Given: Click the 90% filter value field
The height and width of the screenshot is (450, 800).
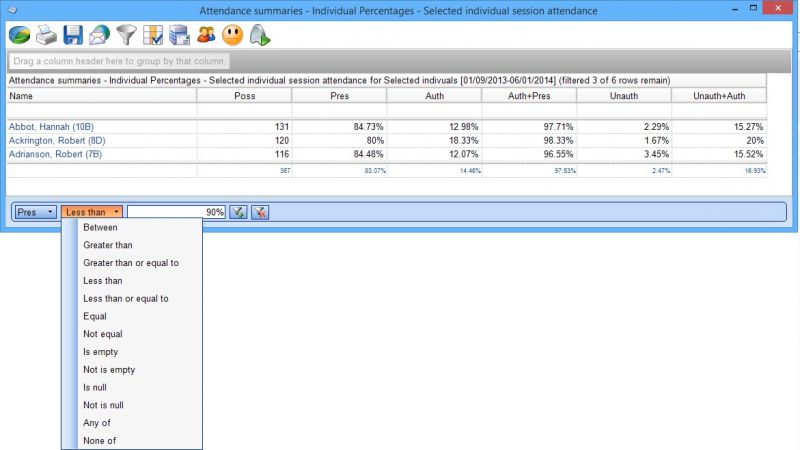Looking at the screenshot, I should tap(176, 212).
